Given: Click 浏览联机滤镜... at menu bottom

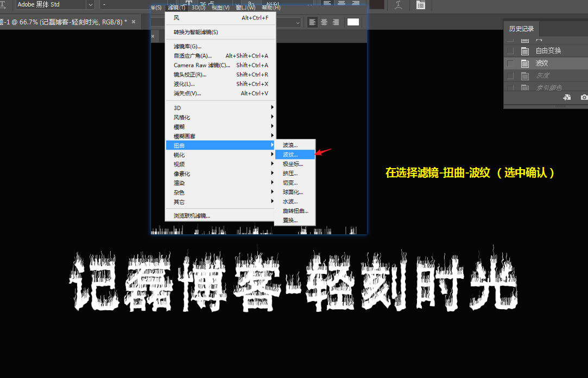Looking at the screenshot, I should click(192, 215).
